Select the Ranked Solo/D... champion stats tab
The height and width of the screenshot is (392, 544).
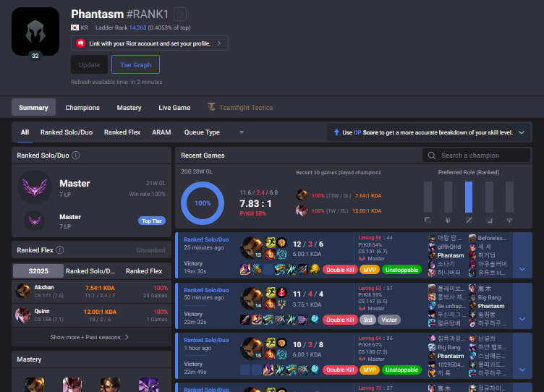[90, 271]
